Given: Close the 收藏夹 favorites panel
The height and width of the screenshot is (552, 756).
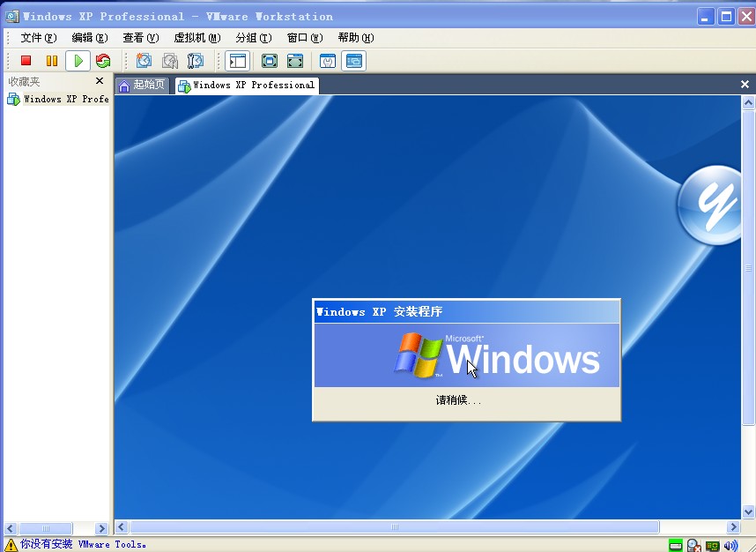Looking at the screenshot, I should click(100, 81).
